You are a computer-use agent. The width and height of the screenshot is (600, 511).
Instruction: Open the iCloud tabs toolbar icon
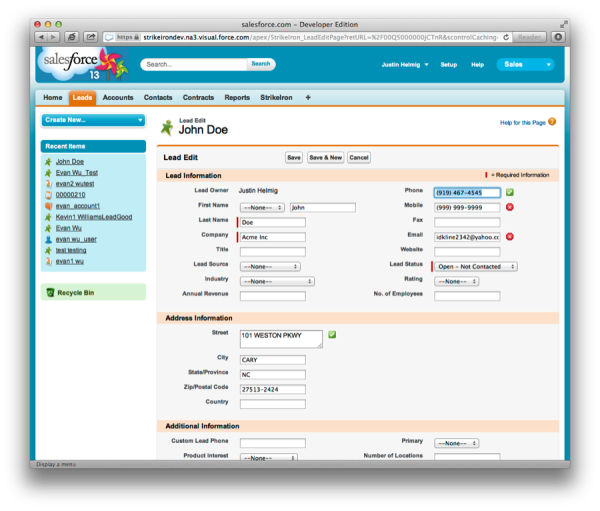72,37
